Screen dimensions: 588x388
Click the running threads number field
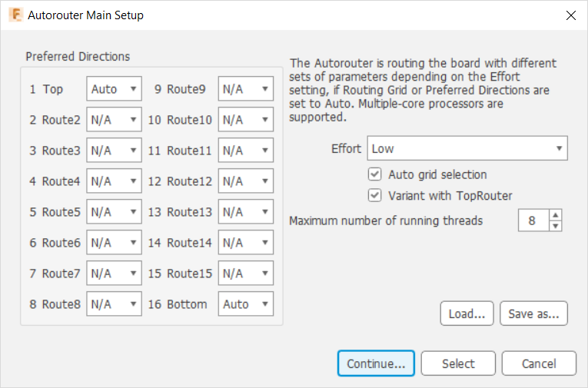point(533,221)
